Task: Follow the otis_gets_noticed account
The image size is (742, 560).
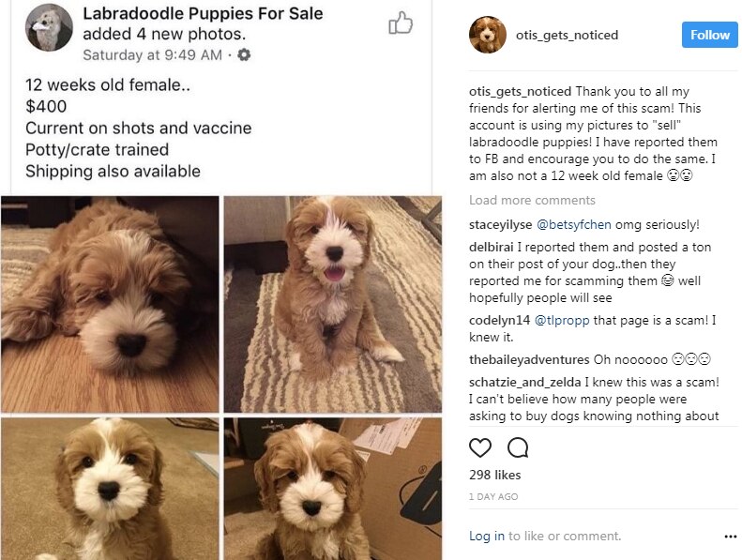Action: coord(709,35)
